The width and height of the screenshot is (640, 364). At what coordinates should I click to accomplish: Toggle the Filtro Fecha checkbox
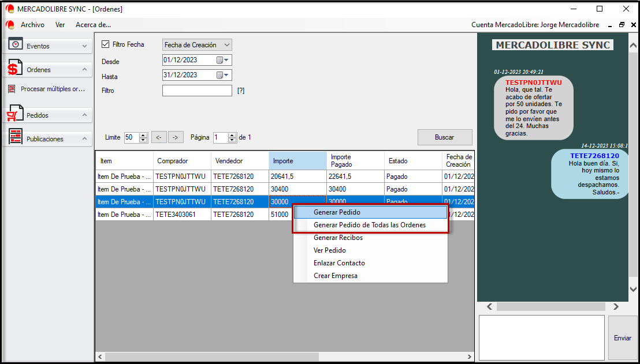point(106,44)
